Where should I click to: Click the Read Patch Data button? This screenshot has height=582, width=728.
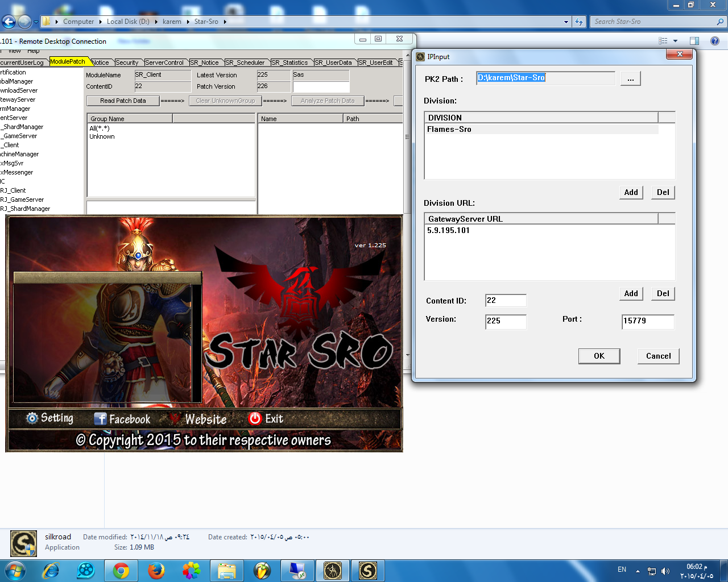pos(123,101)
